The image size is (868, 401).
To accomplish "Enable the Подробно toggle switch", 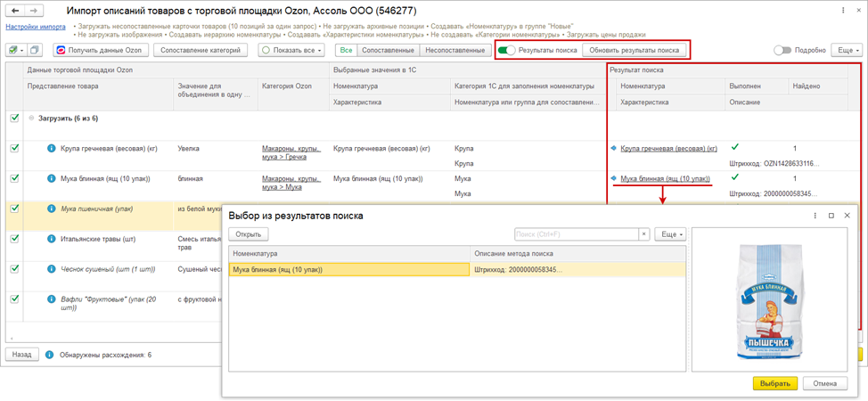I will coord(782,51).
